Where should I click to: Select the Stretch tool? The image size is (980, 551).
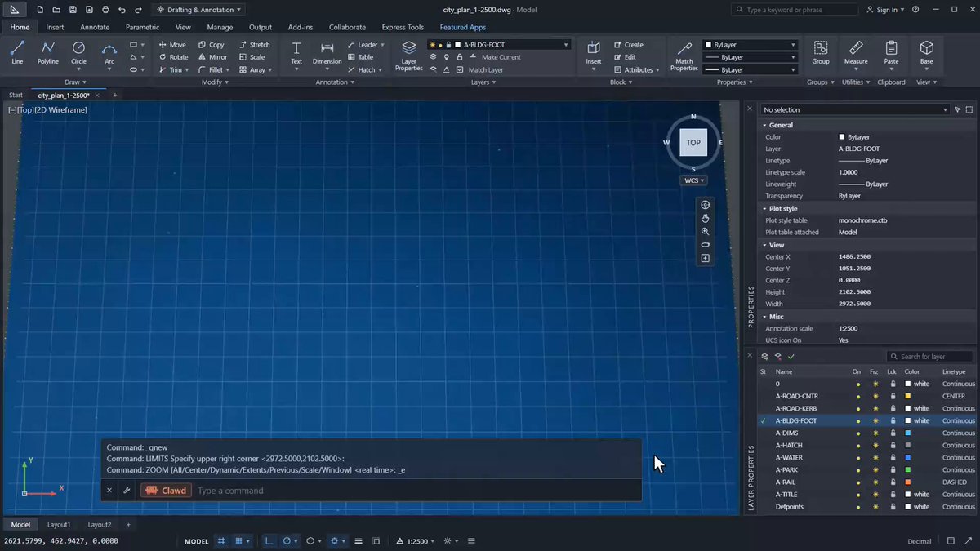(x=254, y=45)
